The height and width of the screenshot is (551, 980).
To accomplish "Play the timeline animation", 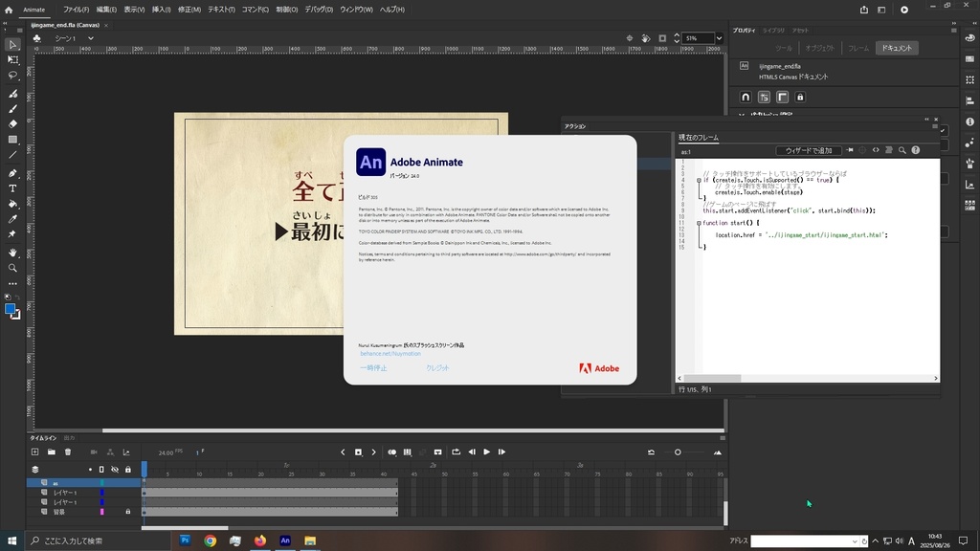I will [x=486, y=452].
